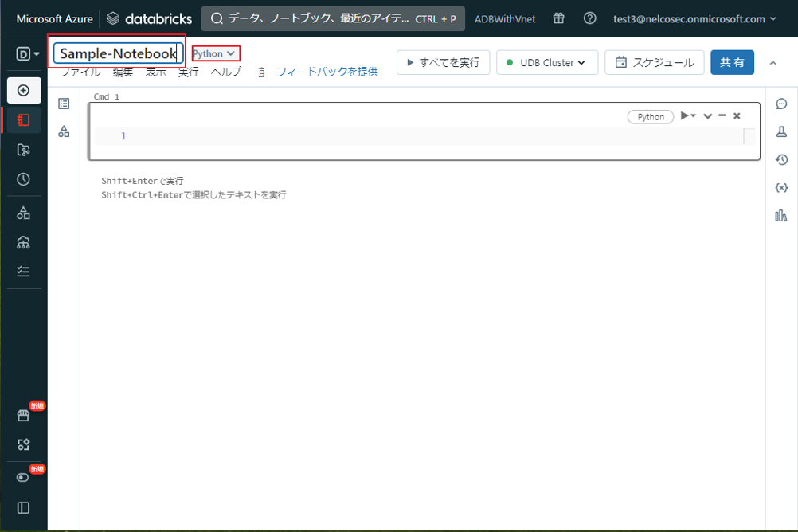Image resolution: width=798 pixels, height=532 pixels.
Task: Open the libraries icon on right panel
Action: coord(781,215)
